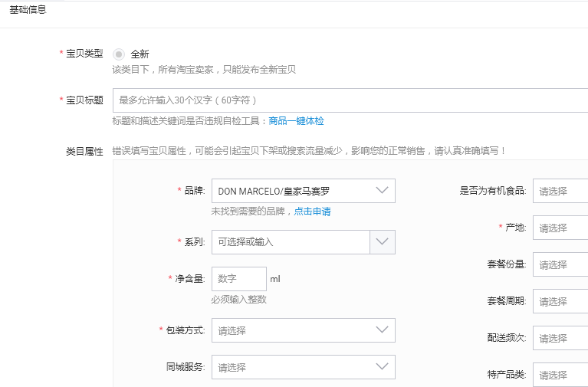Select the 全新 radio button
The height and width of the screenshot is (387, 588).
click(119, 54)
